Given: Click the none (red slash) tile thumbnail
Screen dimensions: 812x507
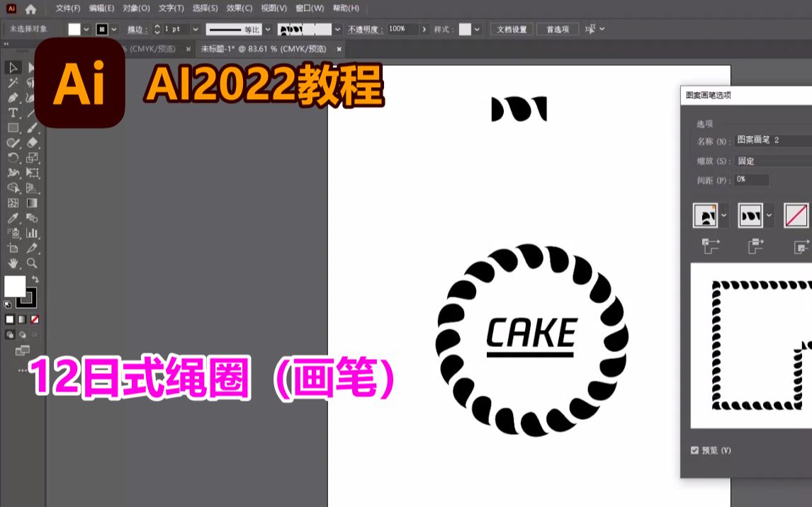Looking at the screenshot, I should click(x=796, y=215).
